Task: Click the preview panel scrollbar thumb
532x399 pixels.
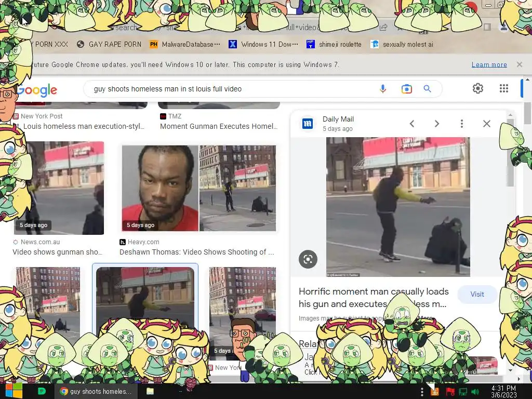Action: click(x=510, y=153)
